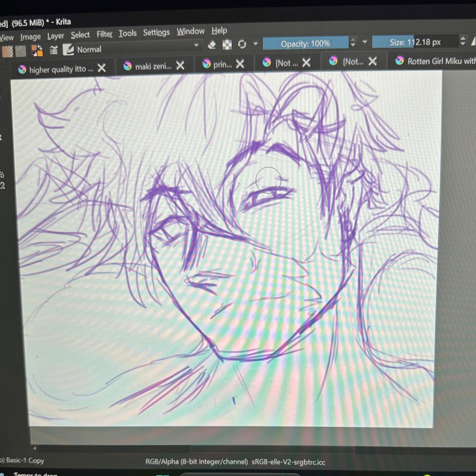Open the Tools menu

pyautogui.click(x=128, y=33)
